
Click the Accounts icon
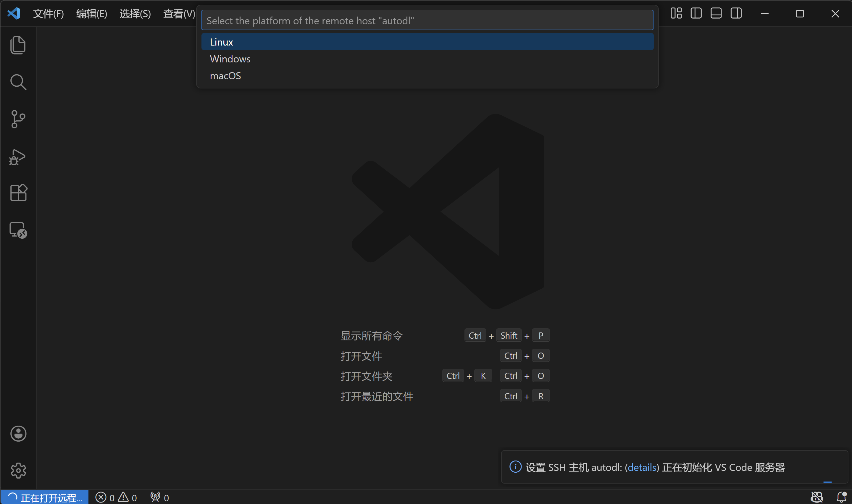(x=18, y=434)
